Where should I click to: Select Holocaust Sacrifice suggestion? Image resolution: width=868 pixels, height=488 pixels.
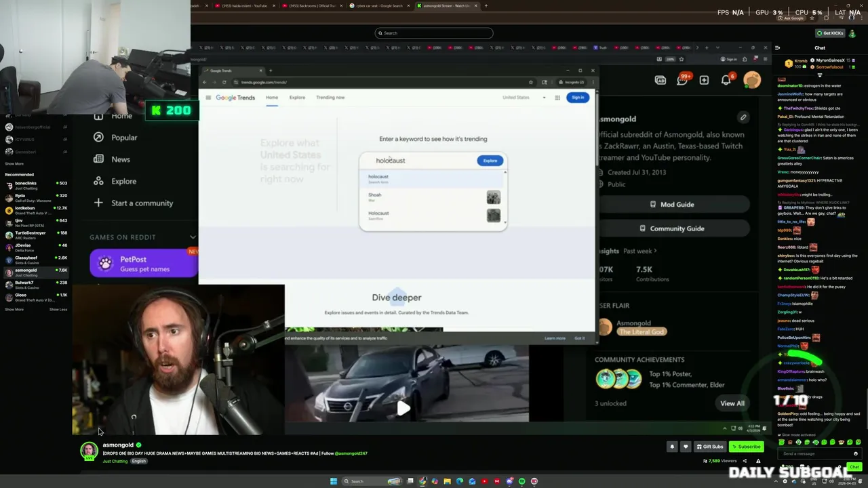tap(433, 216)
